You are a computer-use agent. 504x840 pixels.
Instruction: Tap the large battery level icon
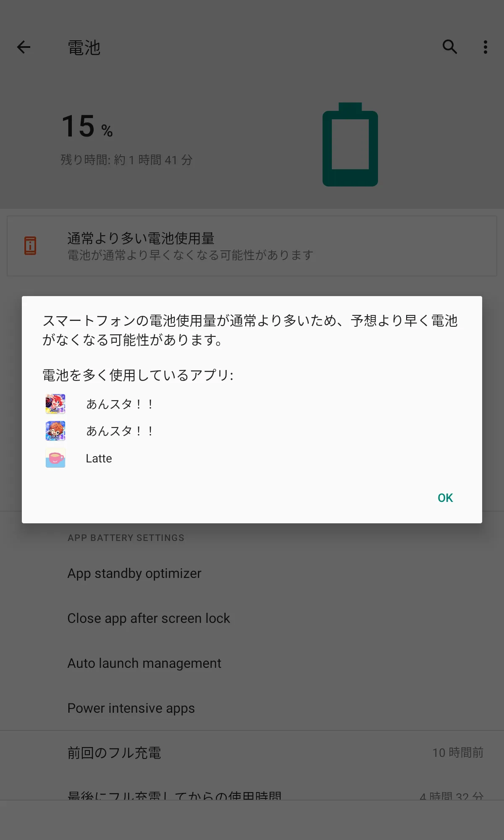(350, 144)
